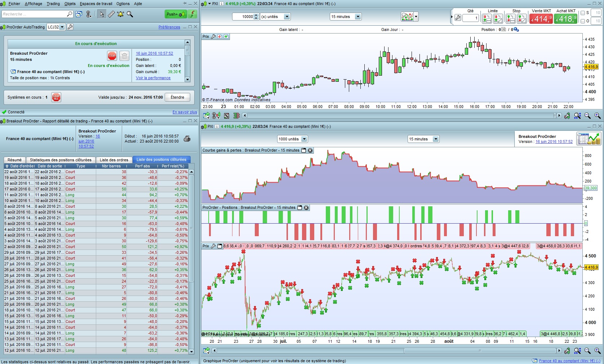Click the red STOP button for Breakout ProOrder
The height and width of the screenshot is (364, 604).
point(112,56)
